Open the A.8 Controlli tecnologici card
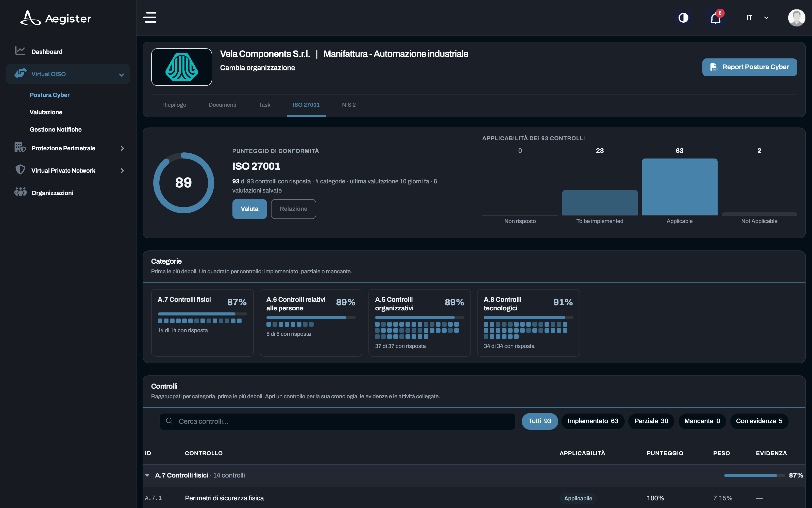The image size is (812, 508). pos(528,323)
